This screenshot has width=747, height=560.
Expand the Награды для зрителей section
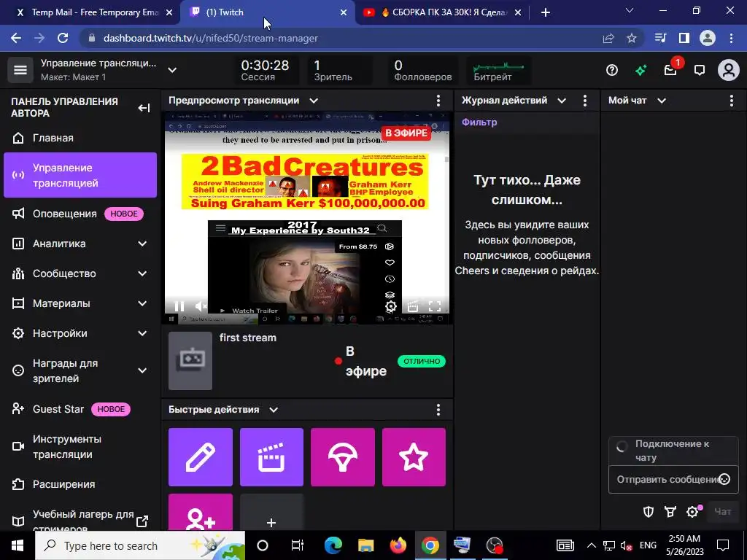(x=142, y=370)
